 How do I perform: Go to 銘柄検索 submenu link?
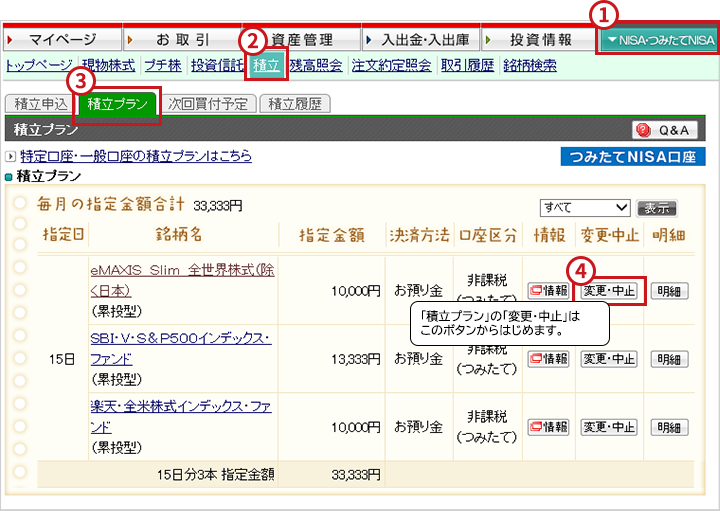pos(530,66)
